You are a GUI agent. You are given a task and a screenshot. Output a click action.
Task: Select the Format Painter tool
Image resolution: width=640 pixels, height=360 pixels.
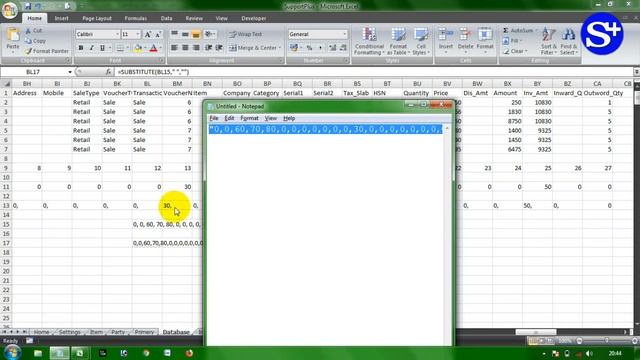coord(46,51)
